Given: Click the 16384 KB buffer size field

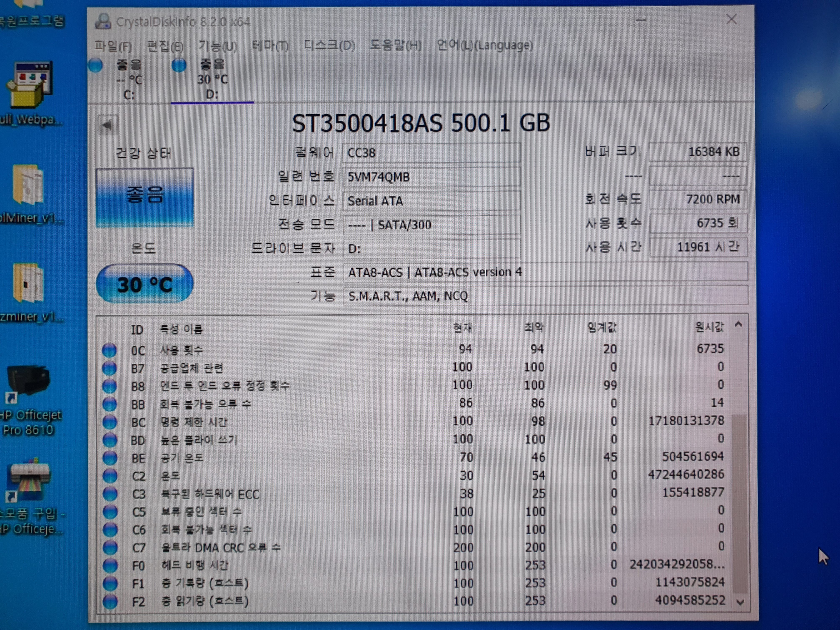Looking at the screenshot, I should pyautogui.click(x=697, y=152).
